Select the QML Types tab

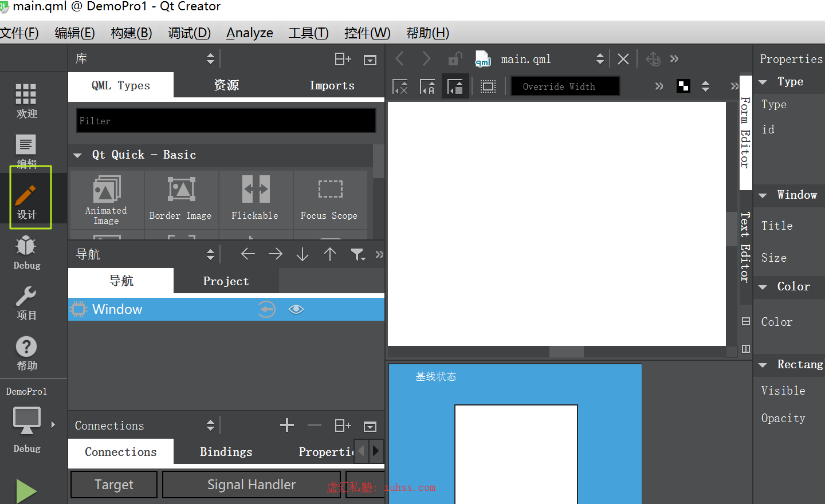pos(121,85)
